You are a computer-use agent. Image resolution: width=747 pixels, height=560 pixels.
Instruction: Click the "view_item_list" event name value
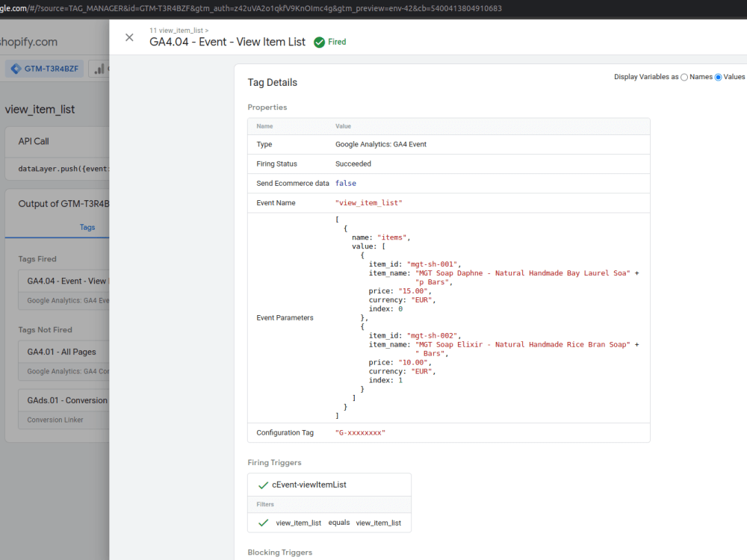(369, 203)
